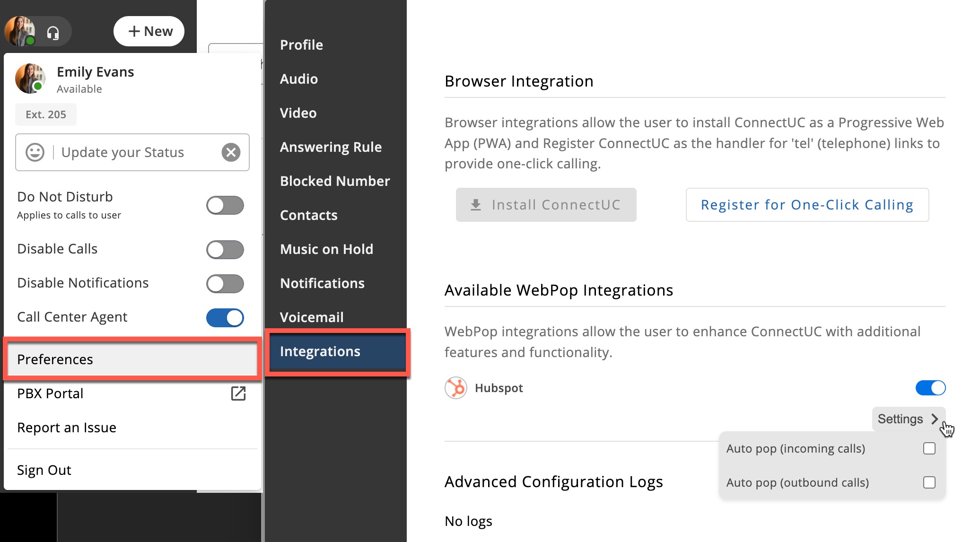The width and height of the screenshot is (980, 542).
Task: Click Sign Out in the user menu
Action: pyautogui.click(x=44, y=470)
